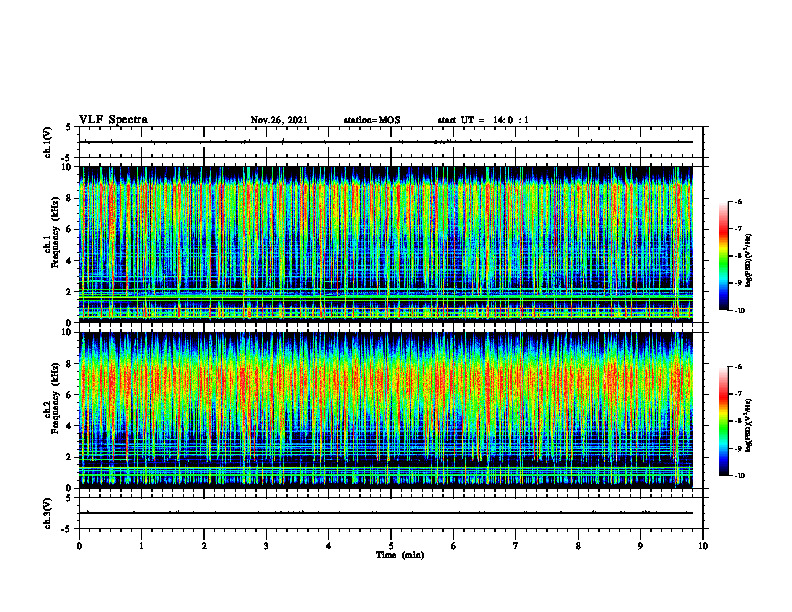The image size is (792, 612).
Task: Click time axis tick label "9"
Action: [640, 546]
